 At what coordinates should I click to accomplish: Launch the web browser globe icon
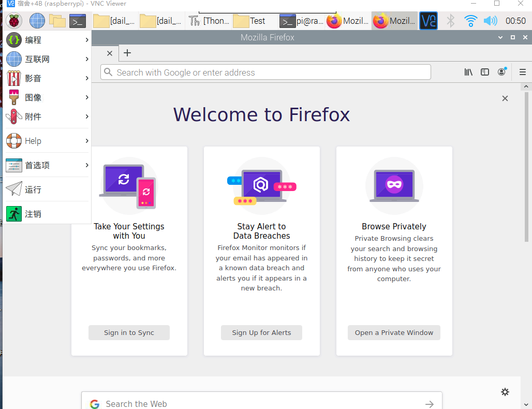click(x=37, y=21)
